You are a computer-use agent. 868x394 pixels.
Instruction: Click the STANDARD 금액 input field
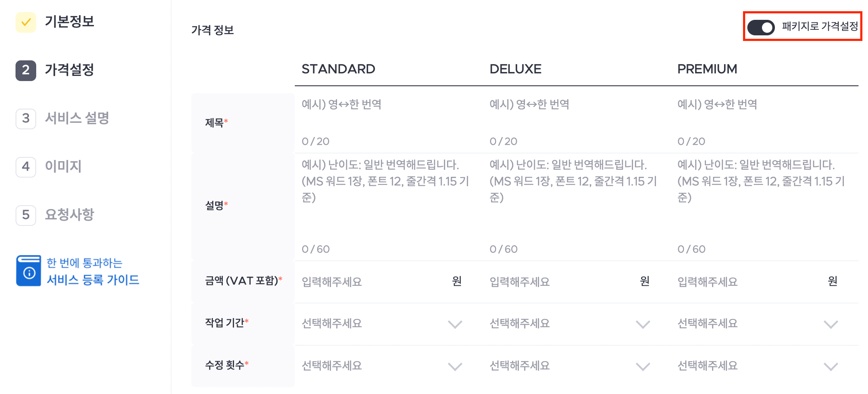point(372,282)
